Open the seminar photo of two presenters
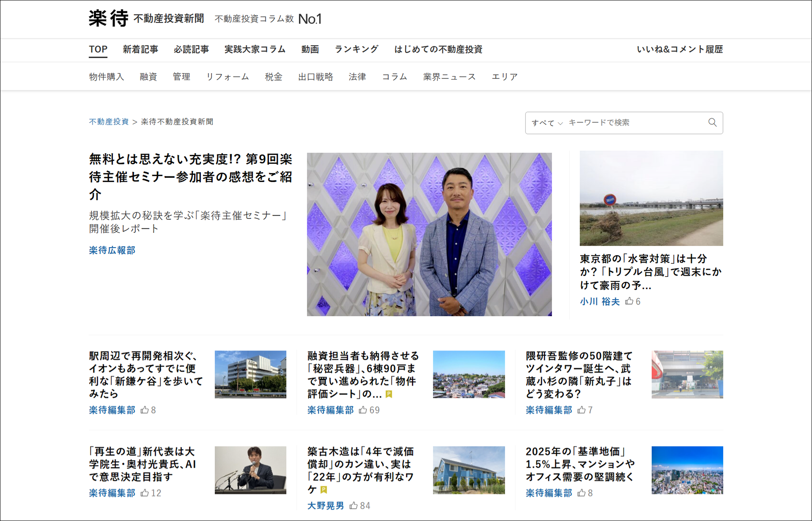The image size is (812, 521). (x=429, y=234)
